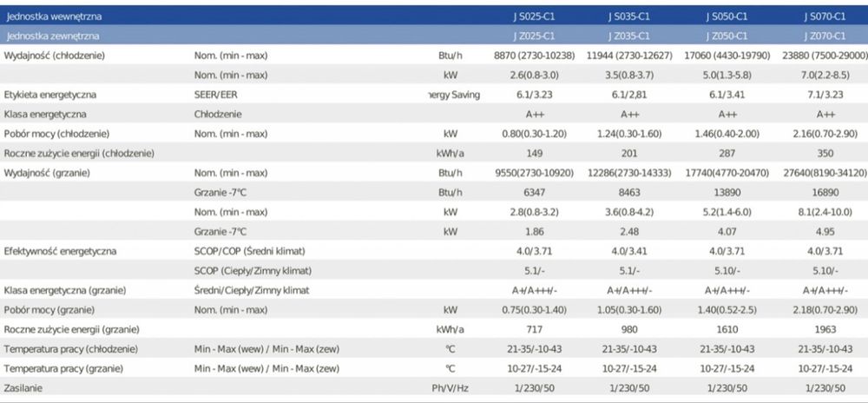Click the Zasilanie row label

[23, 388]
